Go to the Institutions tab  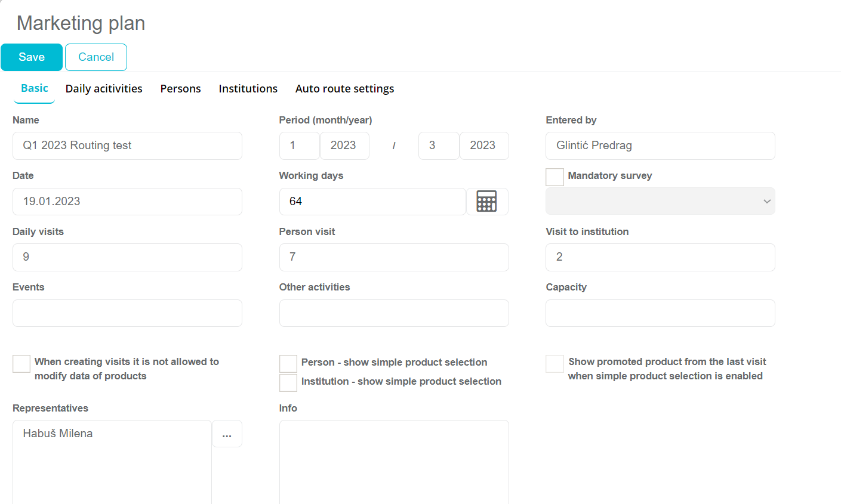click(x=248, y=89)
